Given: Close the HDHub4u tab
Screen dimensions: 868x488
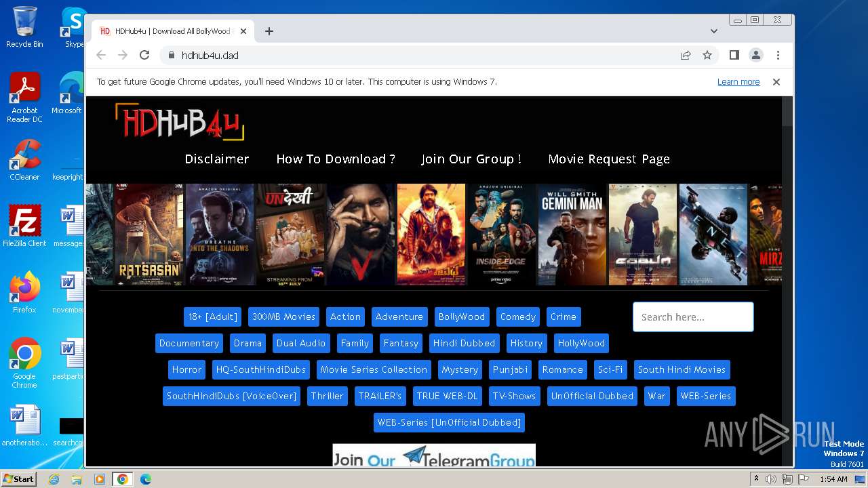Looking at the screenshot, I should point(244,31).
